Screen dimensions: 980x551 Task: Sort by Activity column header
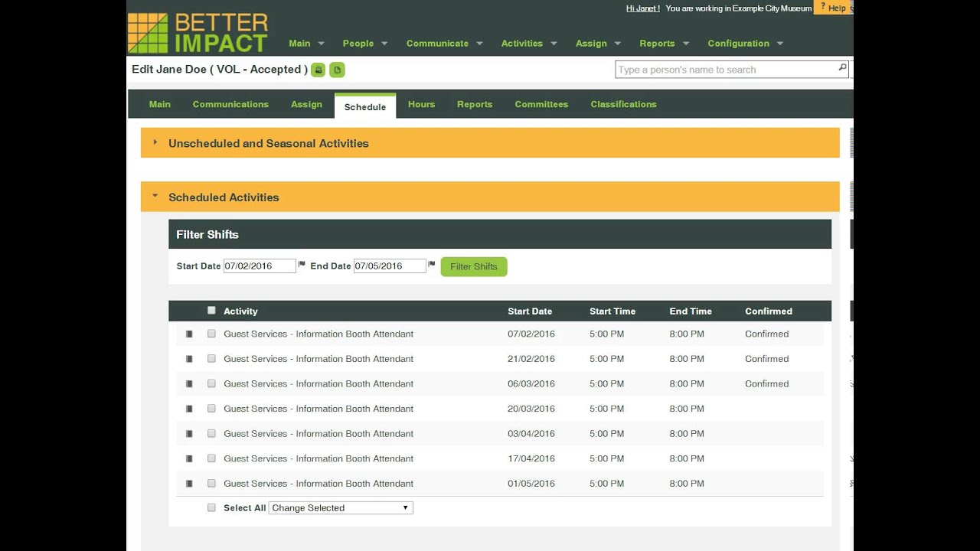coord(240,311)
